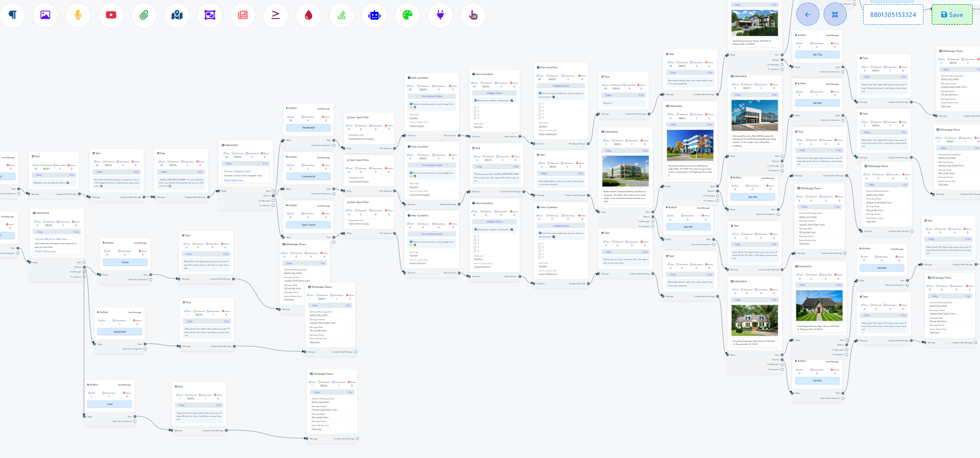Screen dimensions: 980x458
Task: Select the Commercial button block
Action: [309, 176]
